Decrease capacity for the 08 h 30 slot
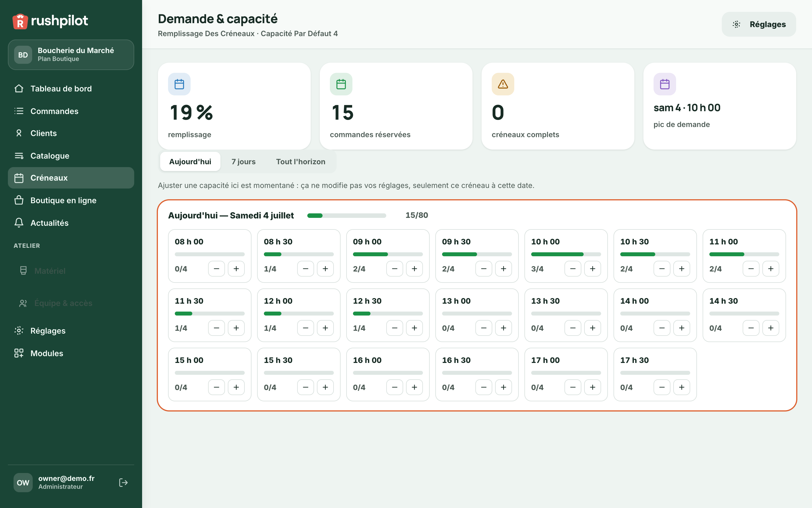 [x=305, y=269]
